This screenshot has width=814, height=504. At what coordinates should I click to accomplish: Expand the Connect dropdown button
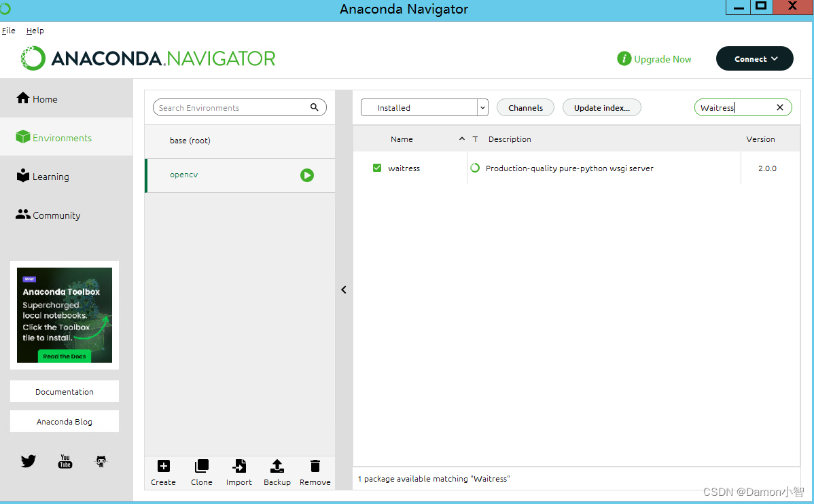click(755, 58)
